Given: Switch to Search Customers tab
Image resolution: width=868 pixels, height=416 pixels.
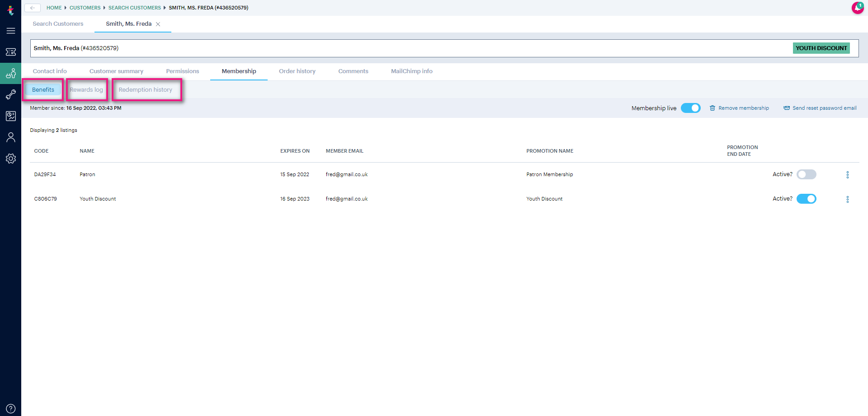Looking at the screenshot, I should click(x=58, y=24).
